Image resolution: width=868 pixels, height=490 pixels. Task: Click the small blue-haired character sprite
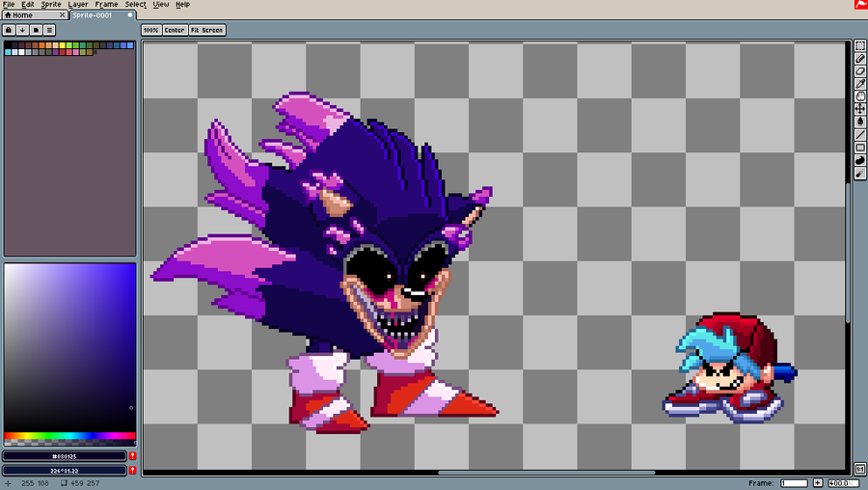pos(730,368)
